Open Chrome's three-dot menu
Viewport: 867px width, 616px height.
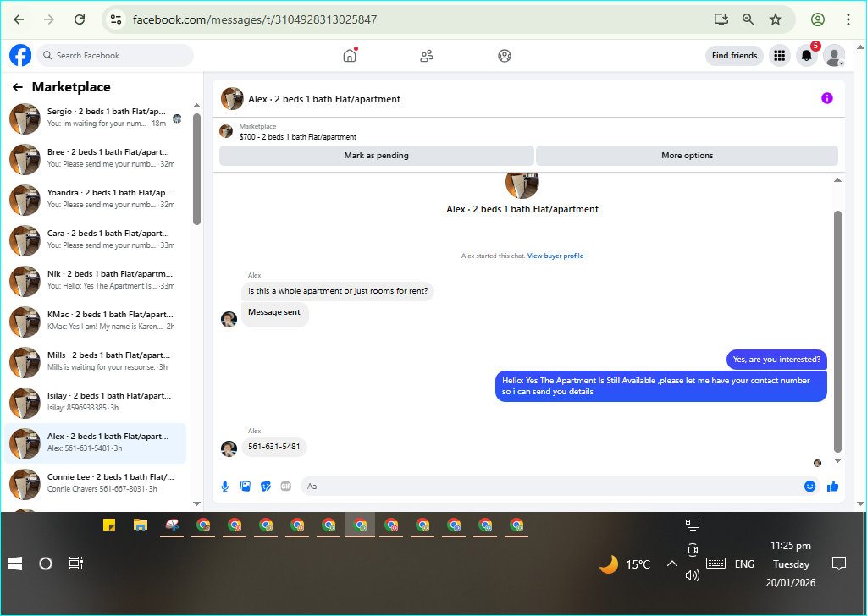tap(848, 19)
